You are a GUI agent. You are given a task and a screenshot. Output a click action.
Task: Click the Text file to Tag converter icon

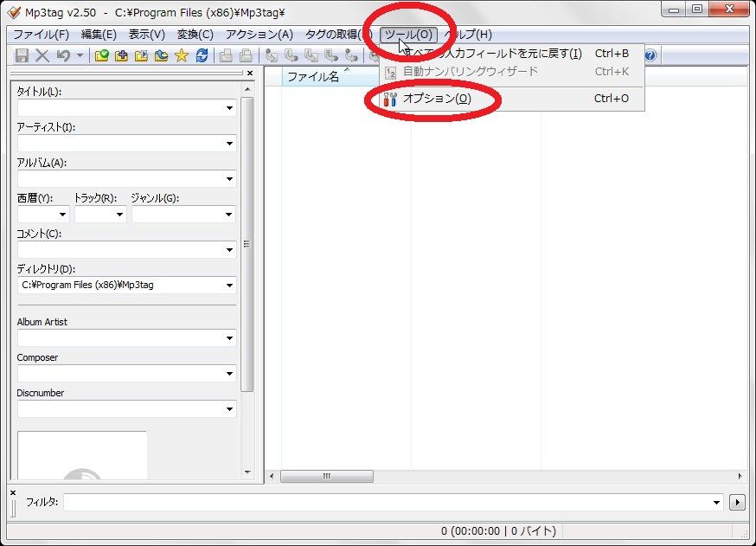(331, 56)
